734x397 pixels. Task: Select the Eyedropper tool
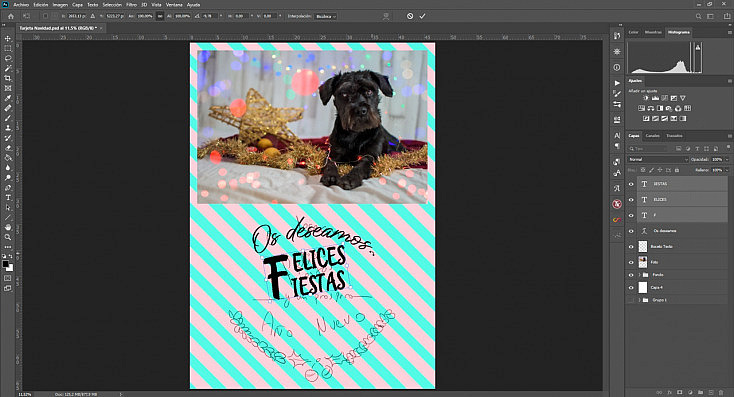(x=8, y=98)
